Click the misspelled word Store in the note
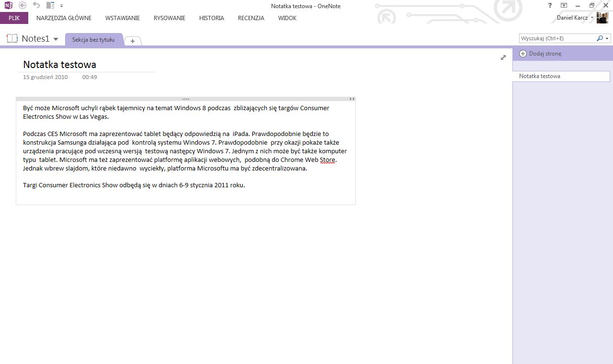The image size is (613, 364). [328, 160]
